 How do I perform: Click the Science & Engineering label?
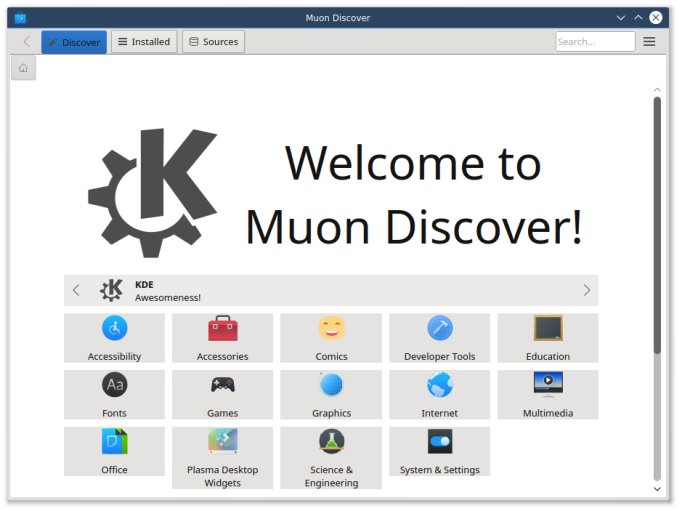pyautogui.click(x=331, y=476)
